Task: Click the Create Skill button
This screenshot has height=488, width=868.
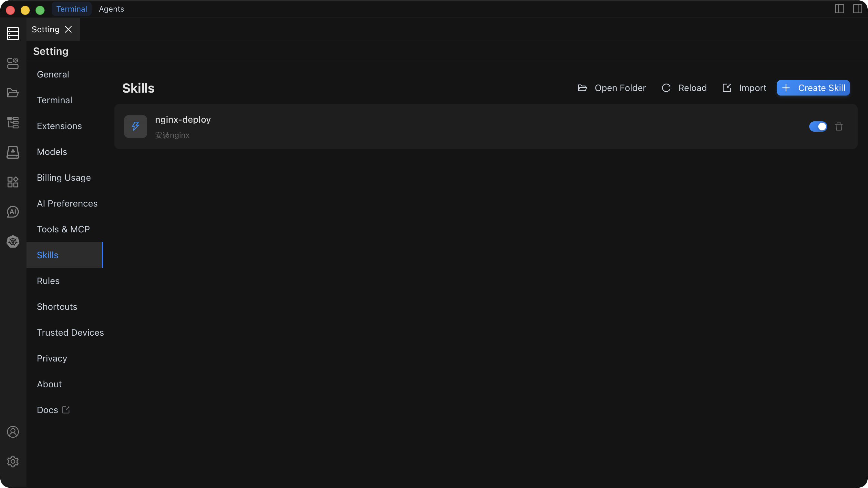Action: [813, 88]
